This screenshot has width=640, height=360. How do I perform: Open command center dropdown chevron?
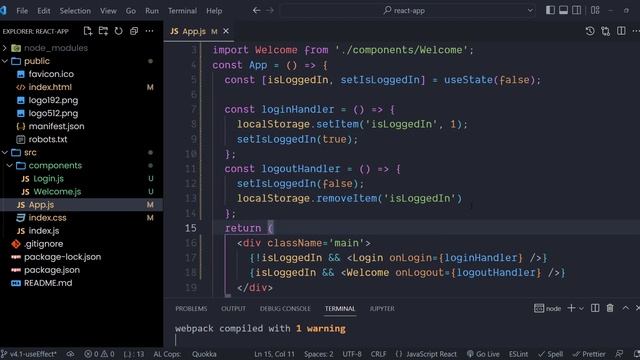[x=530, y=11]
